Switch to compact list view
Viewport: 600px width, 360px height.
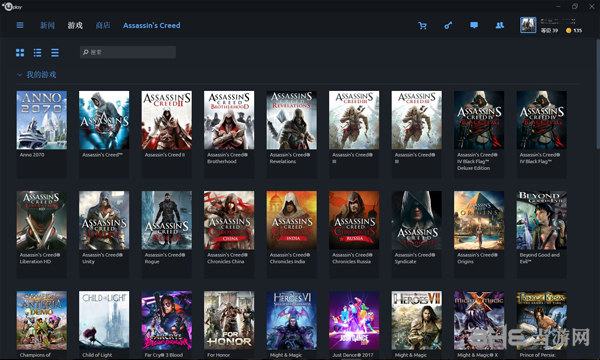55,53
